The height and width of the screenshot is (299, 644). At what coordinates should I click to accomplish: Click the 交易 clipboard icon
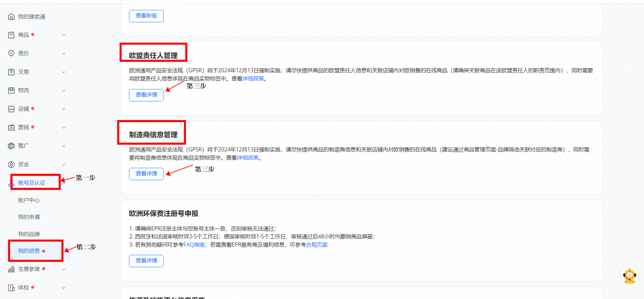(11, 72)
